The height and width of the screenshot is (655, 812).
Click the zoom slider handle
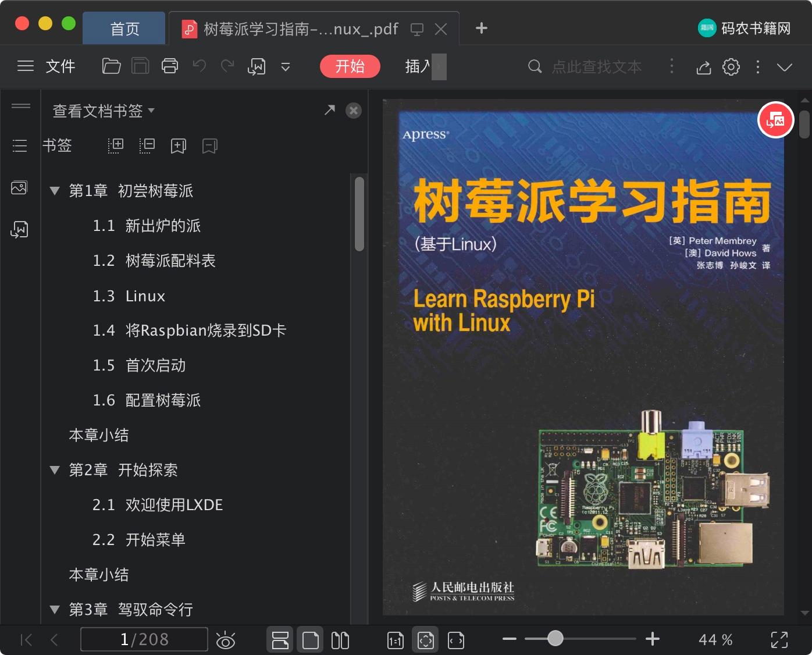[x=555, y=639]
